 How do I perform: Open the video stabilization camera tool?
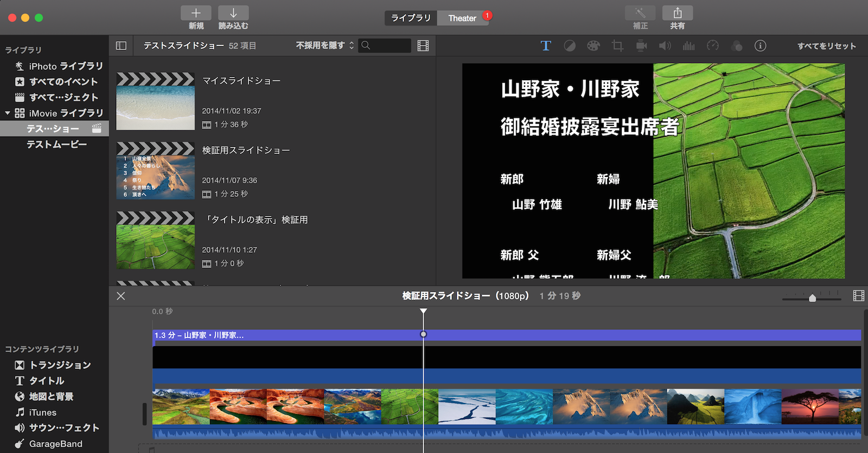[x=641, y=46]
